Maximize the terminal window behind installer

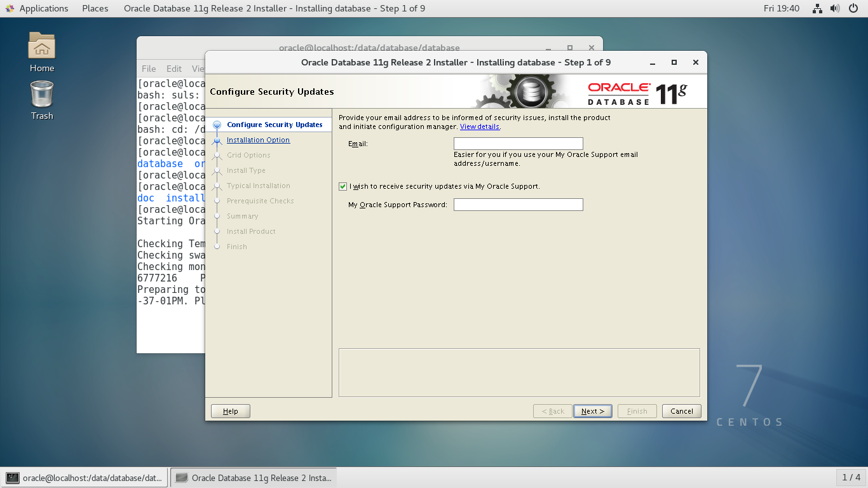coord(570,48)
